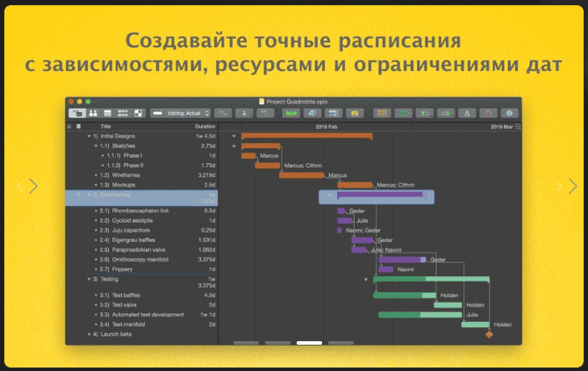Screen dimensions: 588x371
Task: Select the last carousel page indicator
Action: click(x=341, y=343)
